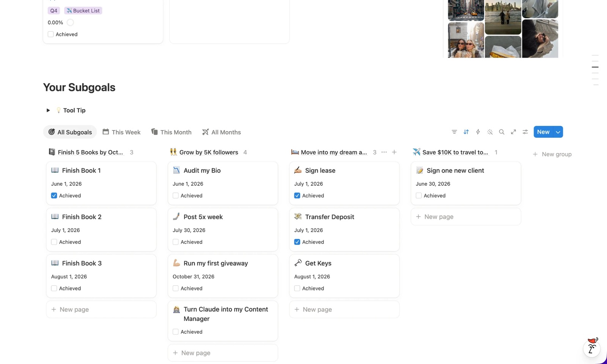Check Achieved on Get Keys
This screenshot has height=364, width=607.
297,288
